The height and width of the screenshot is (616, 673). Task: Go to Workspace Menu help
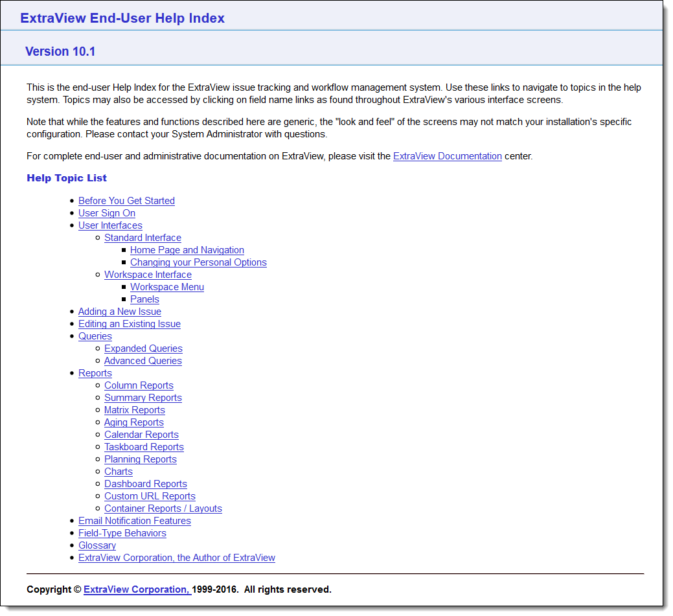point(167,287)
